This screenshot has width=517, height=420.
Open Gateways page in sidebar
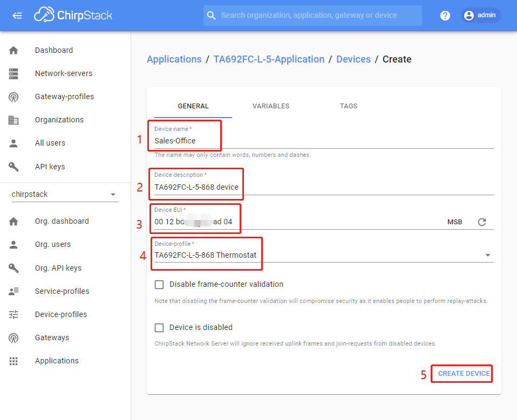[x=52, y=338]
